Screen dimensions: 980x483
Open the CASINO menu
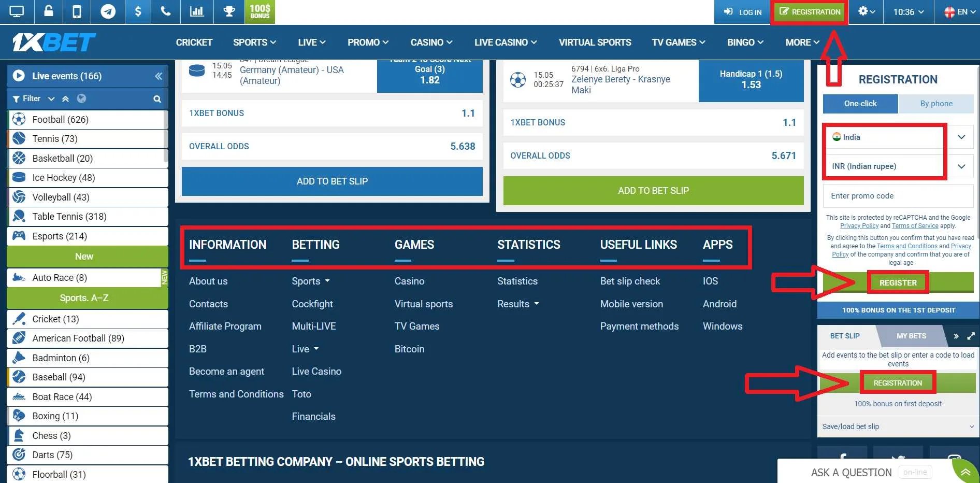(431, 42)
